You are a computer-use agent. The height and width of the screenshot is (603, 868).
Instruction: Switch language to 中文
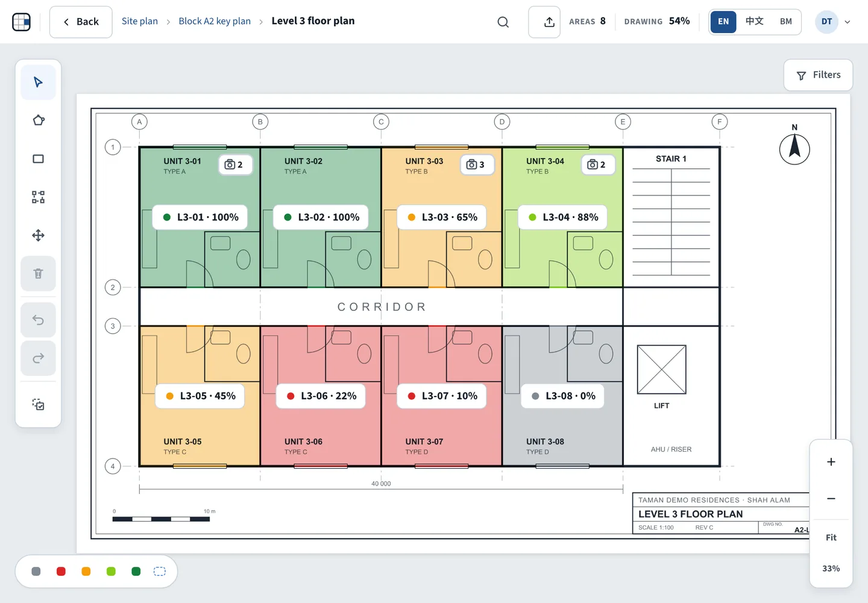(755, 22)
